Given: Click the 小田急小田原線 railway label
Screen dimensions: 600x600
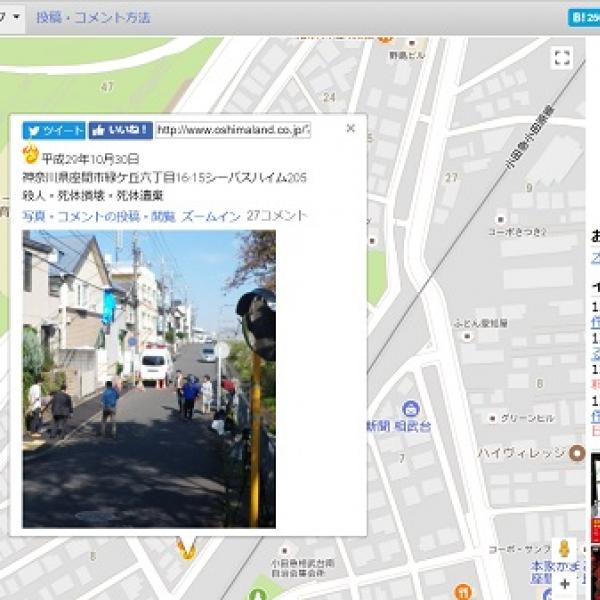Looking at the screenshot, I should (530, 137).
